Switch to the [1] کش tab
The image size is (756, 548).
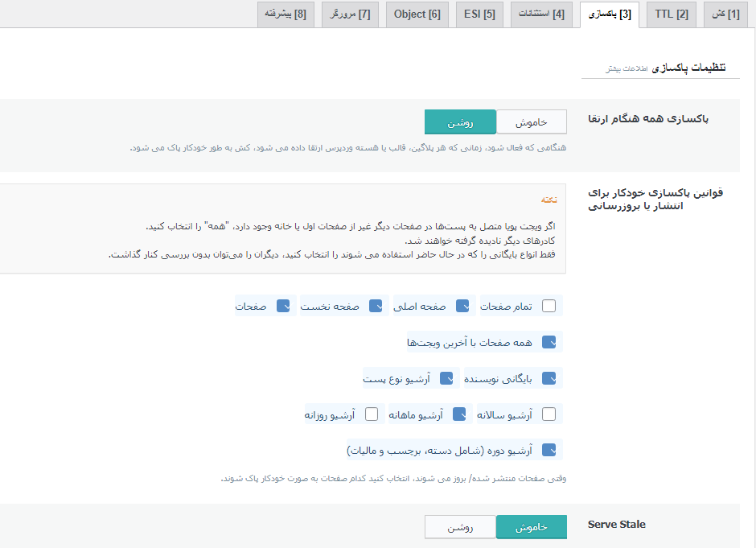click(728, 14)
